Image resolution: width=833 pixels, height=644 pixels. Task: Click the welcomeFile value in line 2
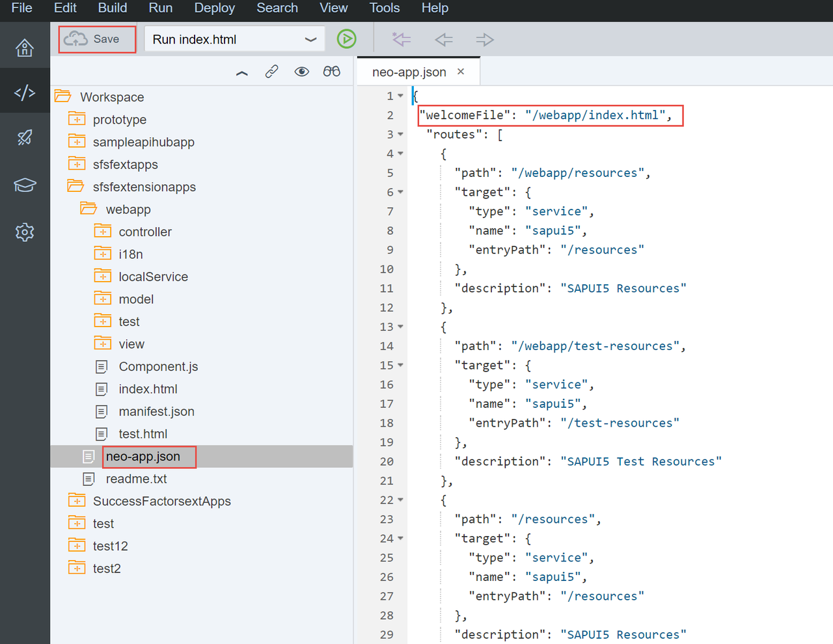tap(595, 115)
